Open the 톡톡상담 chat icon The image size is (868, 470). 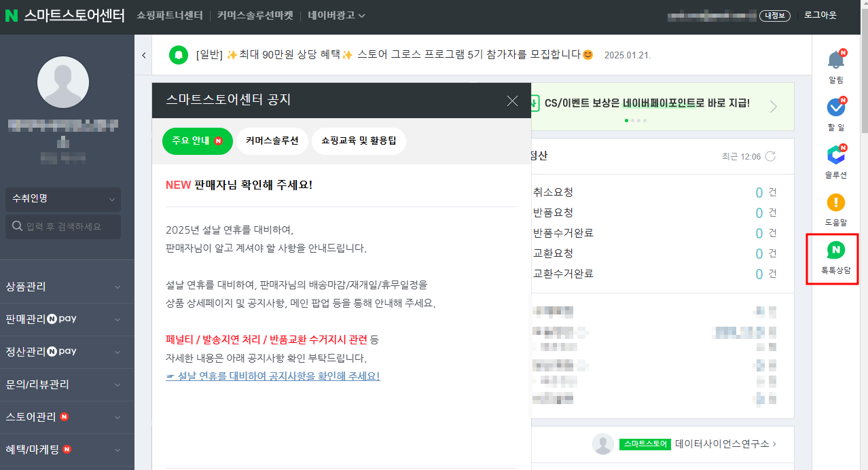[x=836, y=251]
